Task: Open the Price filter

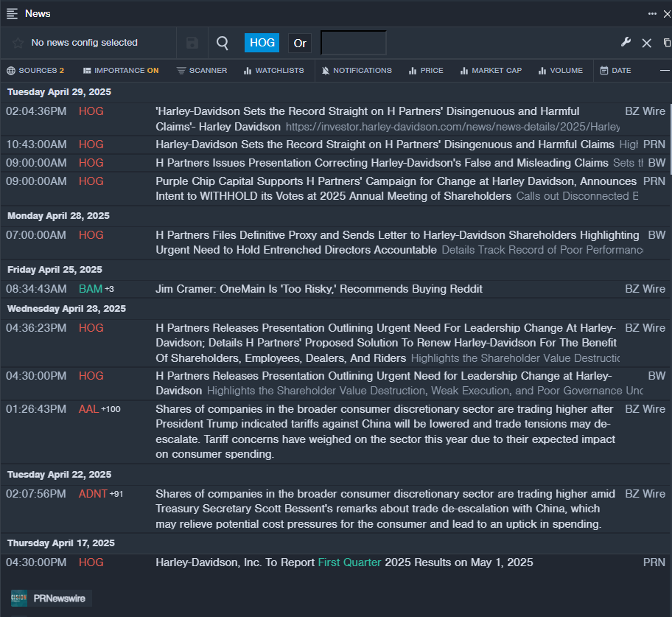Action: 427,71
